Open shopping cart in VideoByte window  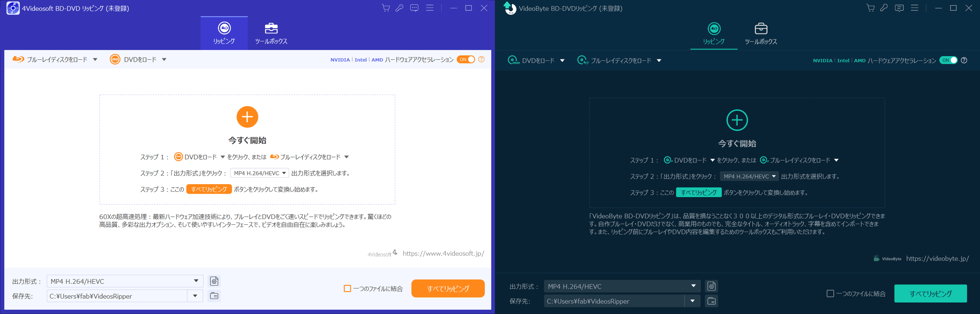coord(871,8)
